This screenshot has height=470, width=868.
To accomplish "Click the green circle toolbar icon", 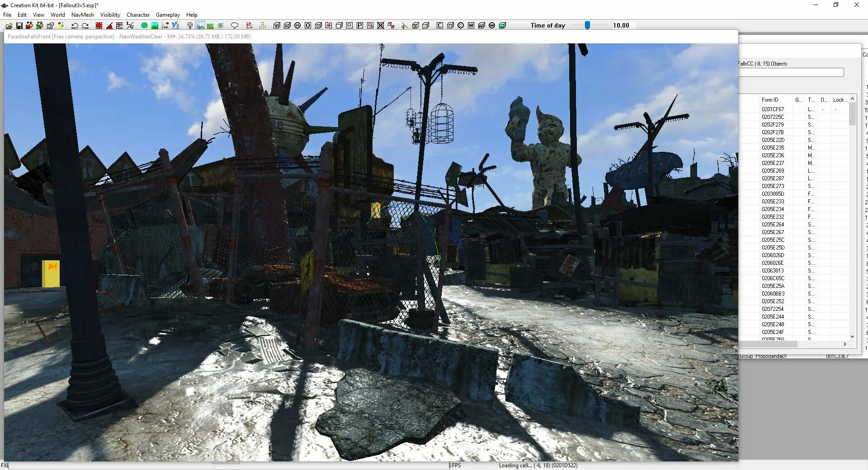I will coord(144,26).
